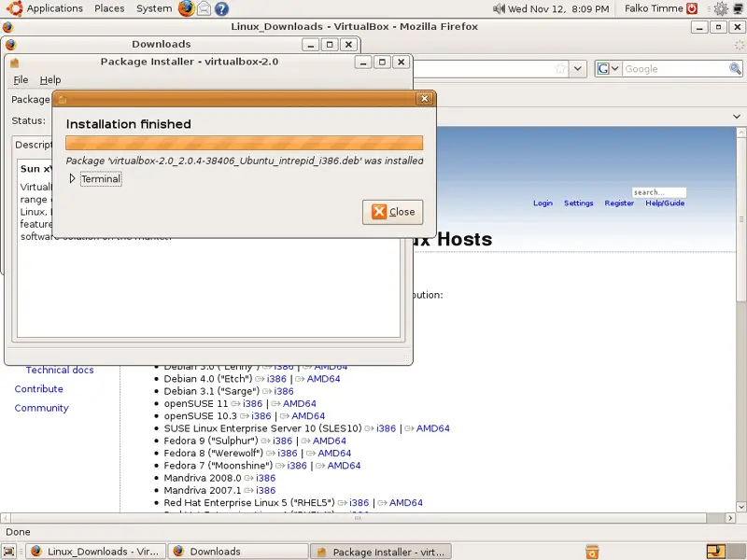Download Fedora 9 Sulphur AMD64 package
The width and height of the screenshot is (747, 560).
[330, 441]
